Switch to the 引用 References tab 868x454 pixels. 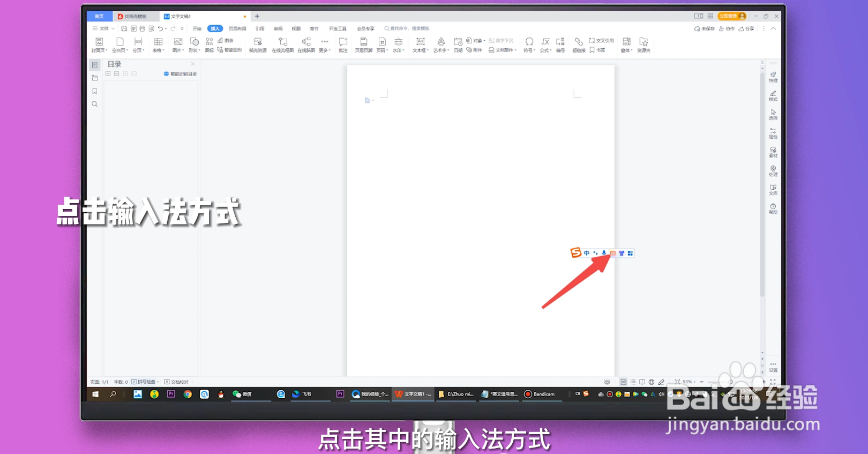(x=260, y=28)
